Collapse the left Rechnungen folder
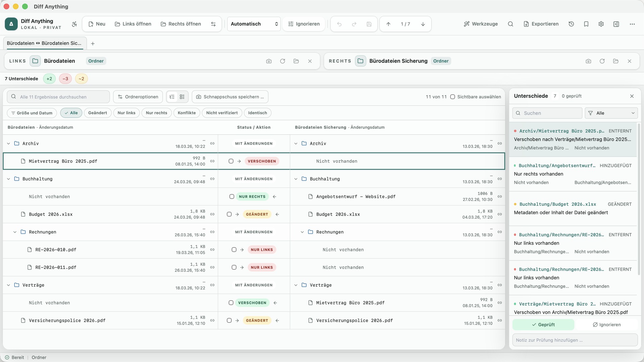 tap(15, 232)
